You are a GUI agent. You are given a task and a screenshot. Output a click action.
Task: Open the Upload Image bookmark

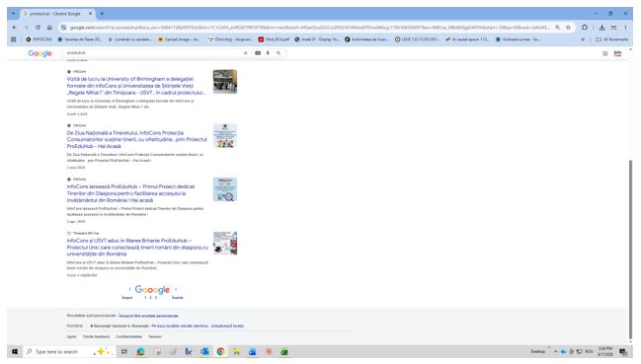pyautogui.click(x=179, y=39)
